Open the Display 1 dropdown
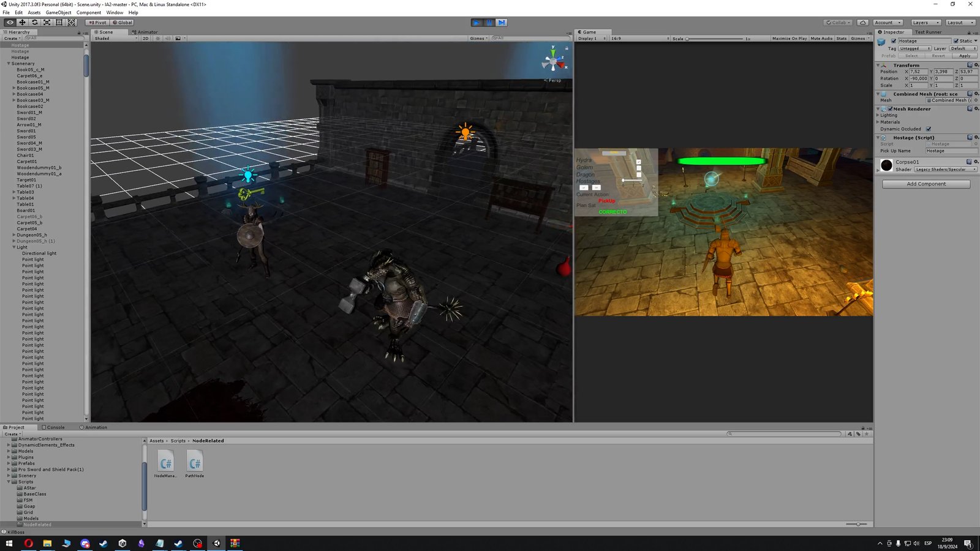980x551 pixels. pyautogui.click(x=592, y=39)
